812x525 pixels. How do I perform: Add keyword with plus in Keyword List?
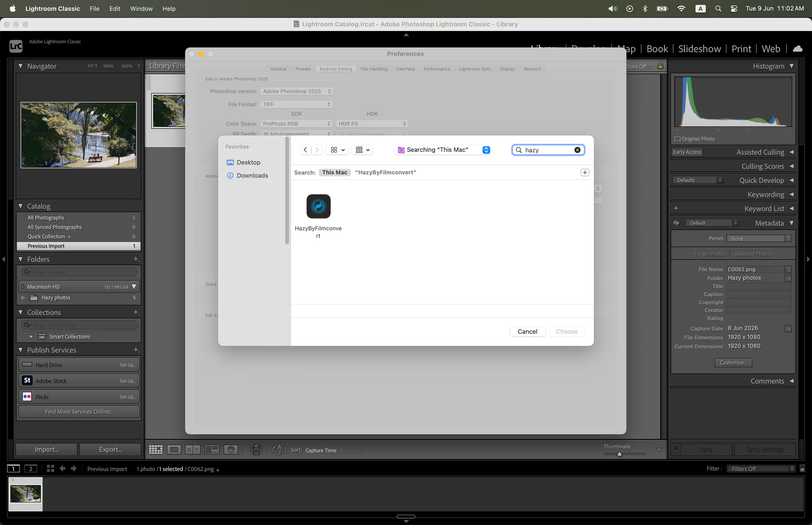pyautogui.click(x=676, y=208)
